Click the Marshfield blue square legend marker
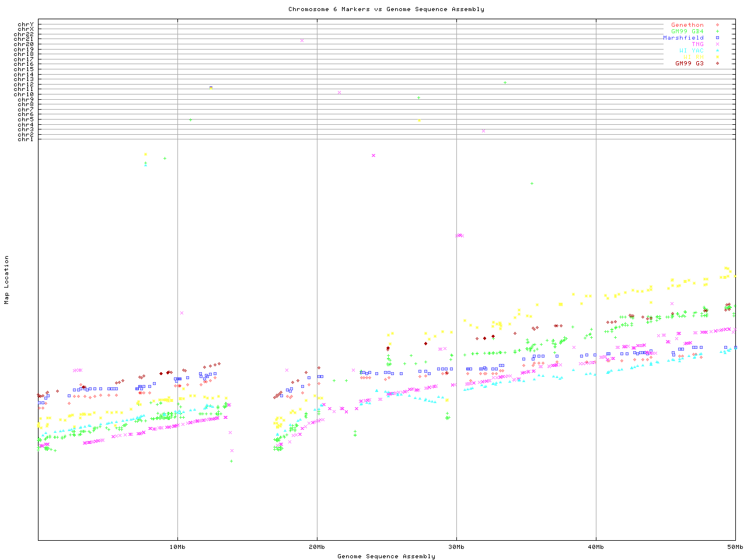This screenshot has width=747, height=560. [717, 38]
